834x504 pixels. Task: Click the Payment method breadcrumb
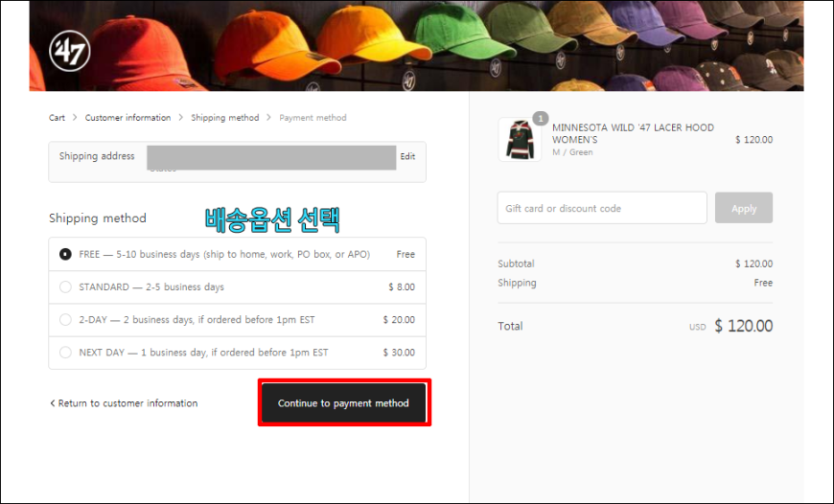pos(313,118)
